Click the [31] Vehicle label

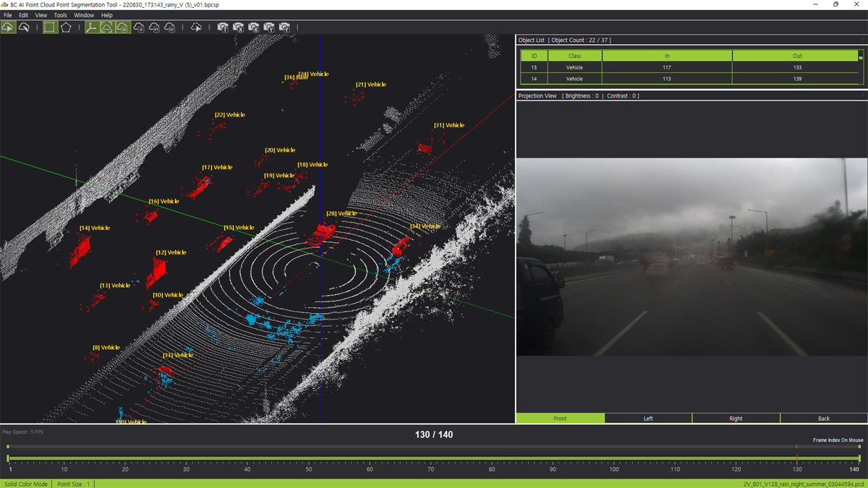pos(449,126)
